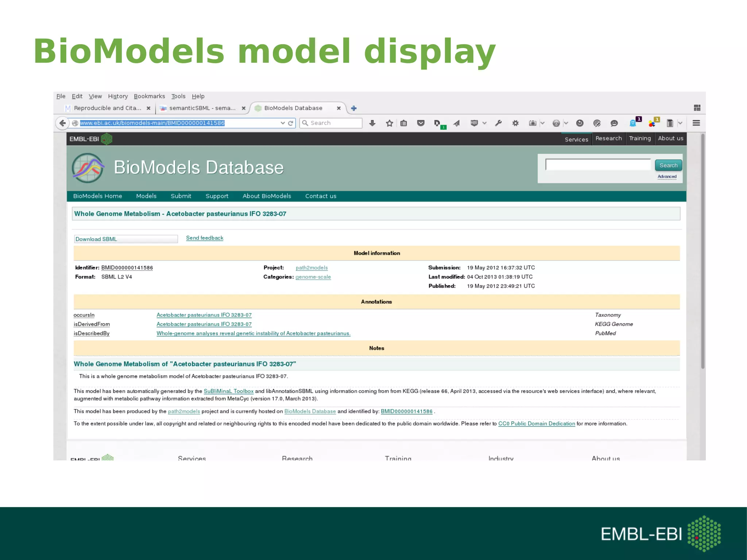
Task: Open the Tools menu
Action: point(178,96)
